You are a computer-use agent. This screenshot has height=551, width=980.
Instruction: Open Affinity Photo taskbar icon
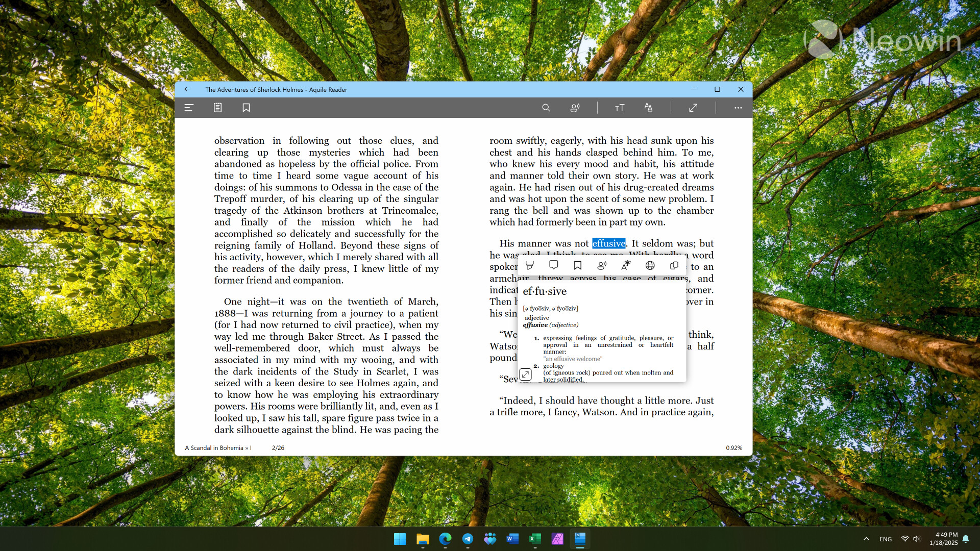coord(557,539)
